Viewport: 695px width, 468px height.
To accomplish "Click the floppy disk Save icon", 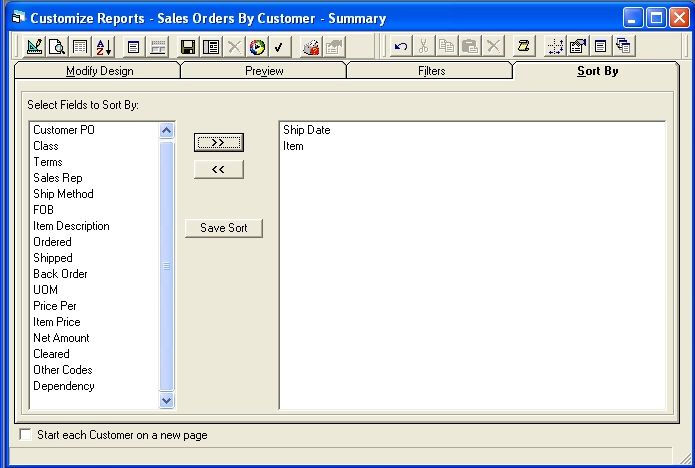I will click(188, 47).
